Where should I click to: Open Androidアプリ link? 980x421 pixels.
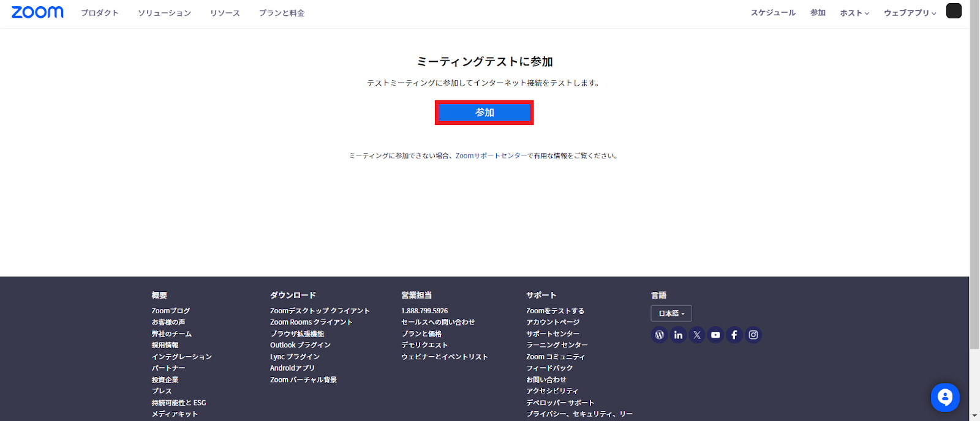292,368
